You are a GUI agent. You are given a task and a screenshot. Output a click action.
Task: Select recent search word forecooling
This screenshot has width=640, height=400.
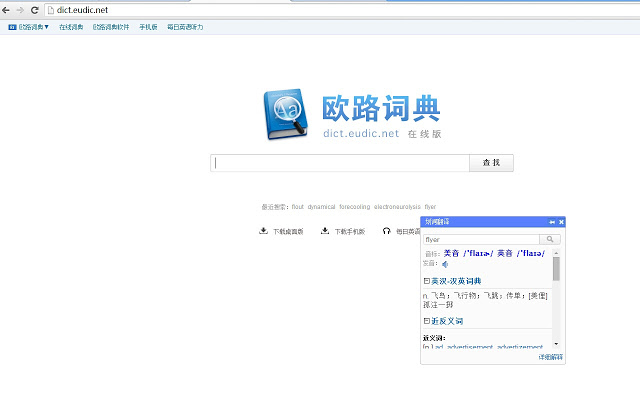pos(355,207)
